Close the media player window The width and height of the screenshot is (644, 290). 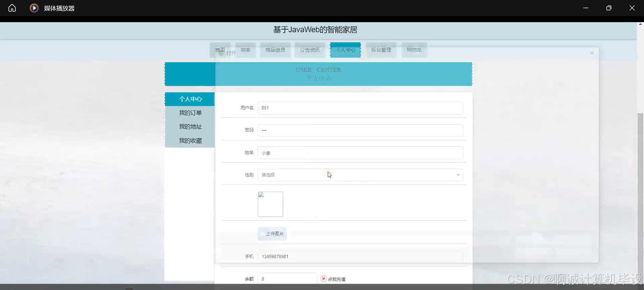pos(632,8)
